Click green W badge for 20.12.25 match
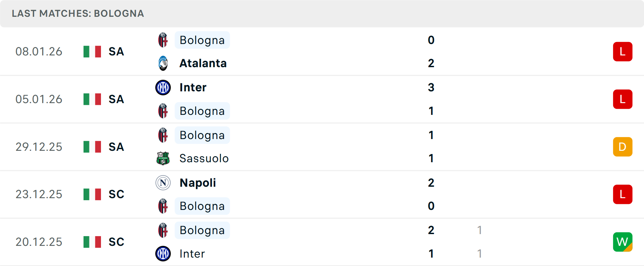Image resolution: width=644 pixels, height=266 pixels. tap(623, 242)
